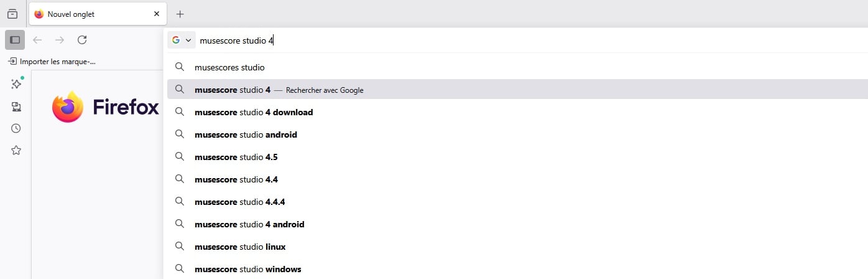Select "musescore studio 4 — Rechercher avec Google"
The image size is (868, 279).
coord(279,90)
